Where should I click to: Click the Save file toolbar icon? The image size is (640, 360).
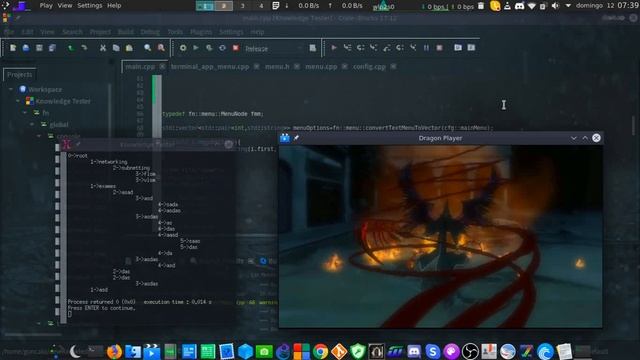[39, 48]
